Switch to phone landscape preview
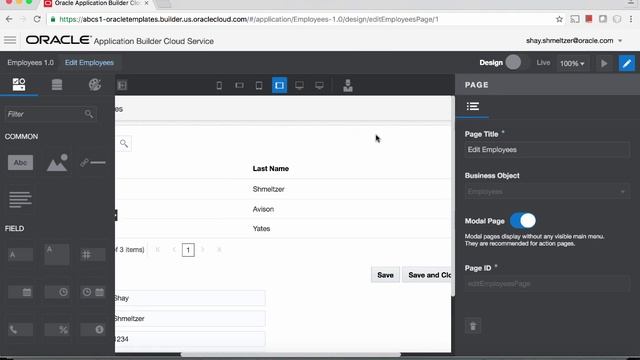The width and height of the screenshot is (640, 360). (x=239, y=85)
